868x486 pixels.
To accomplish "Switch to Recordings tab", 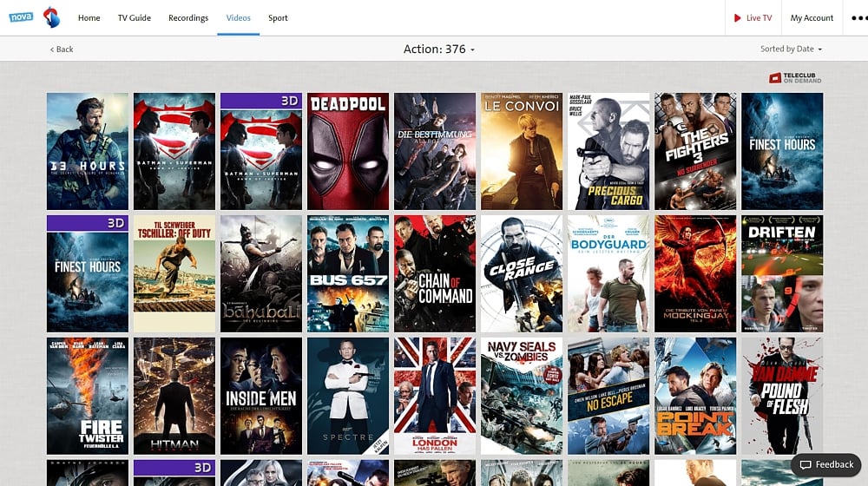I will (188, 17).
